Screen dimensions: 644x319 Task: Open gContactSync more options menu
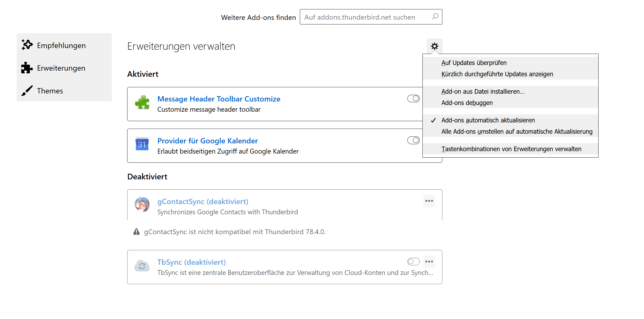(x=429, y=201)
